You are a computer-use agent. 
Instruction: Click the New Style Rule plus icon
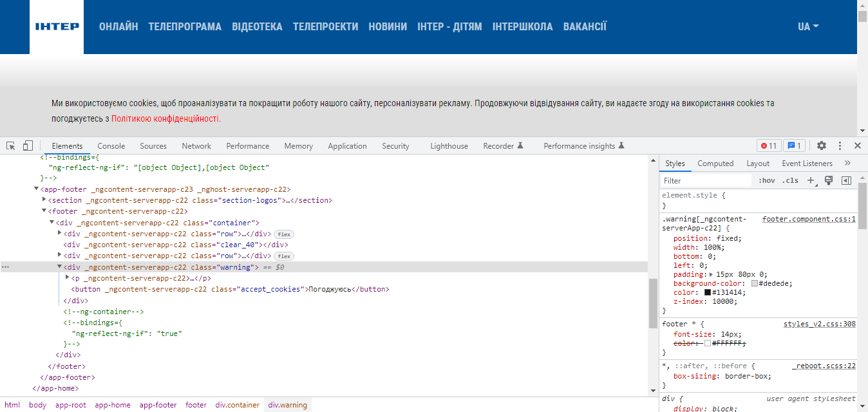pyautogui.click(x=810, y=180)
